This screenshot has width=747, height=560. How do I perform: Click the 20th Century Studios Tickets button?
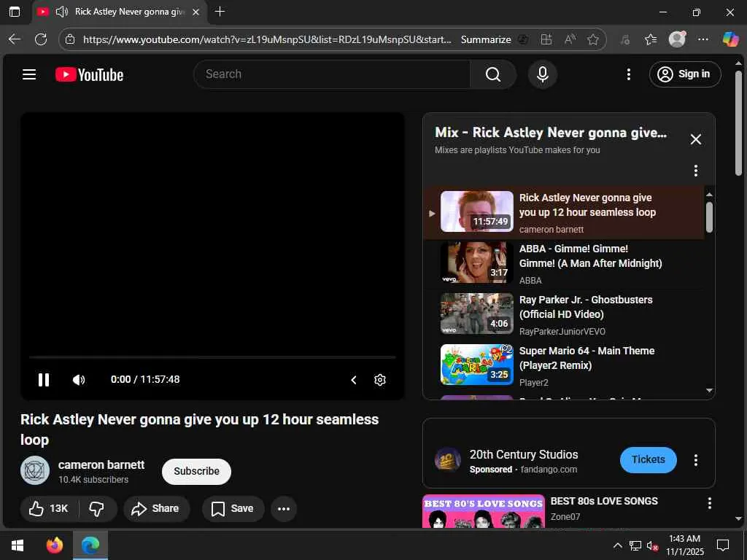[x=648, y=459]
